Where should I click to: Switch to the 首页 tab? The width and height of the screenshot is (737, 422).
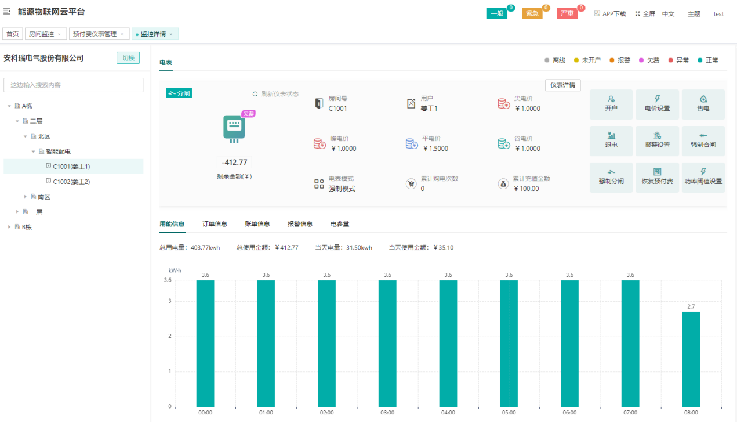[x=12, y=34]
